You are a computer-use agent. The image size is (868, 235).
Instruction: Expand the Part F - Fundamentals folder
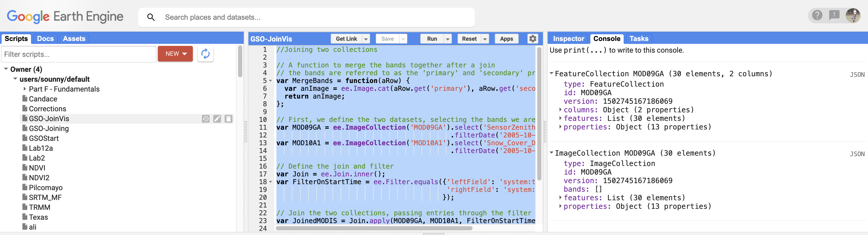click(x=24, y=89)
